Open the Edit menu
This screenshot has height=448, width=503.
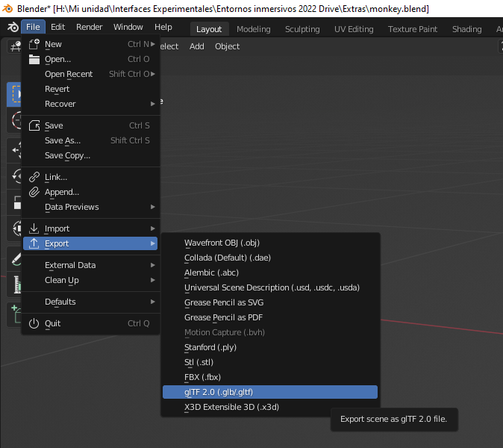(57, 27)
